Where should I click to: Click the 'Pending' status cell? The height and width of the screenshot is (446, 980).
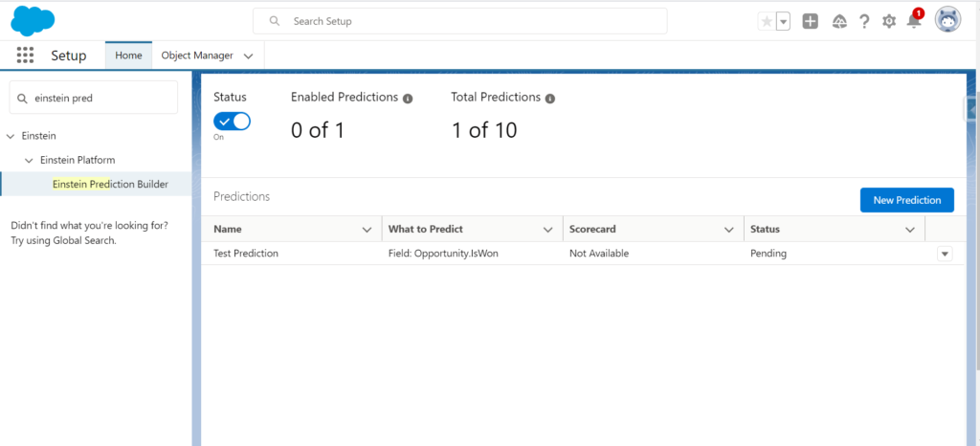click(x=768, y=254)
